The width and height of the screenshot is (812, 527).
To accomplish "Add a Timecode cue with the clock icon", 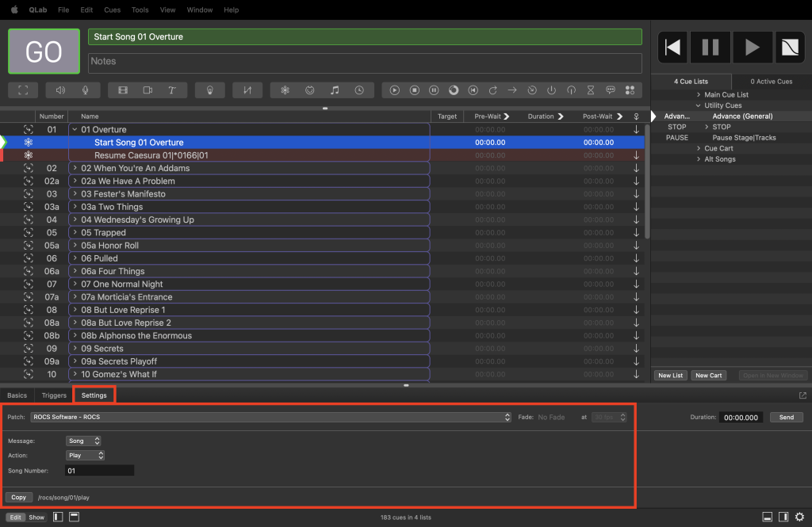I will (359, 90).
